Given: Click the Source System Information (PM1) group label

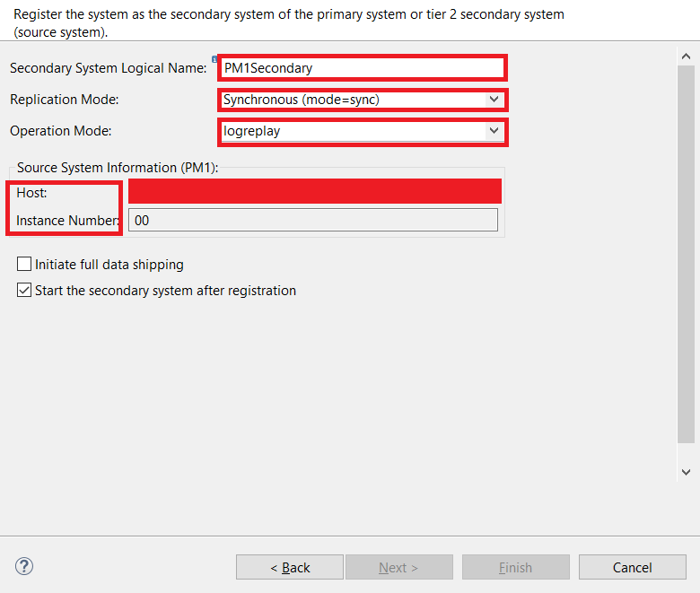Looking at the screenshot, I should pos(118,168).
